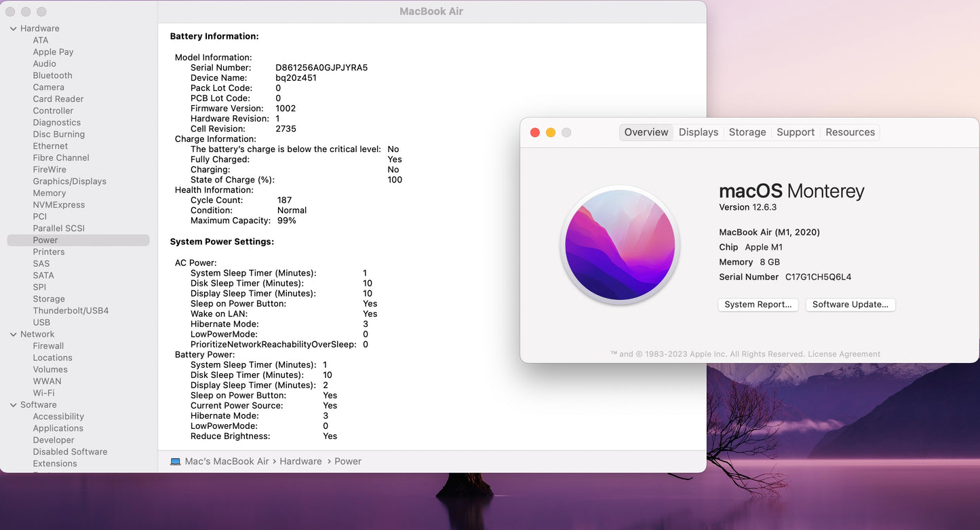Select Bluetooth in the sidebar
The image size is (980, 530).
pyautogui.click(x=52, y=76)
